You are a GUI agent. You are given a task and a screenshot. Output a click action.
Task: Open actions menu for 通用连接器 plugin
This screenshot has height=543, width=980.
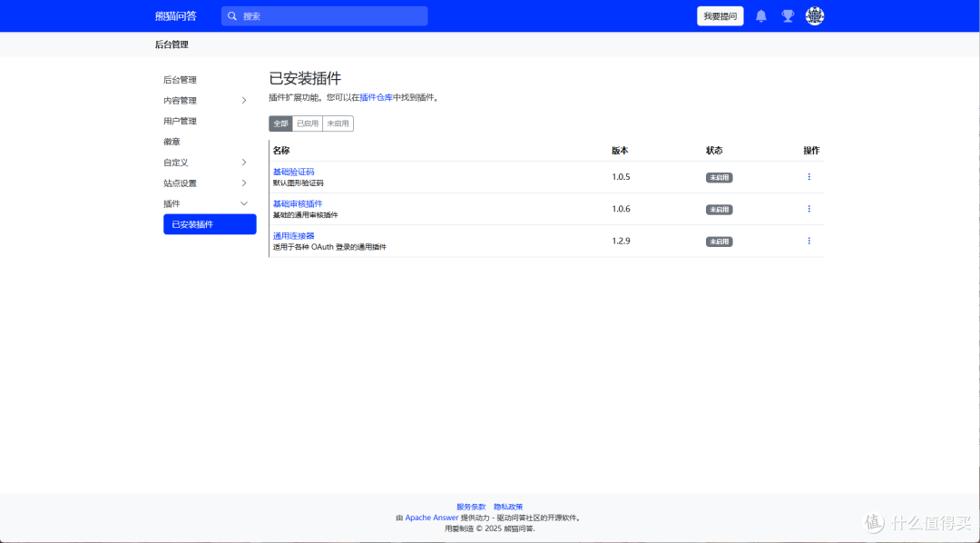point(808,241)
